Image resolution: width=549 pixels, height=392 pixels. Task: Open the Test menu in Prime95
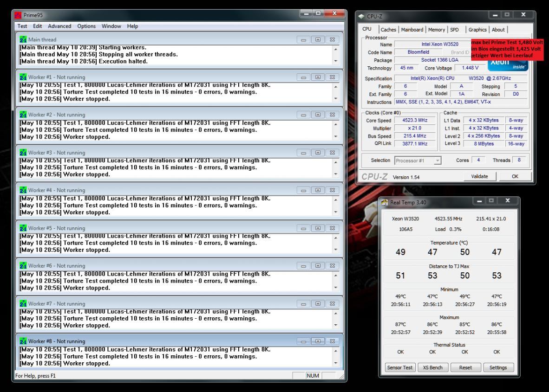[x=22, y=26]
